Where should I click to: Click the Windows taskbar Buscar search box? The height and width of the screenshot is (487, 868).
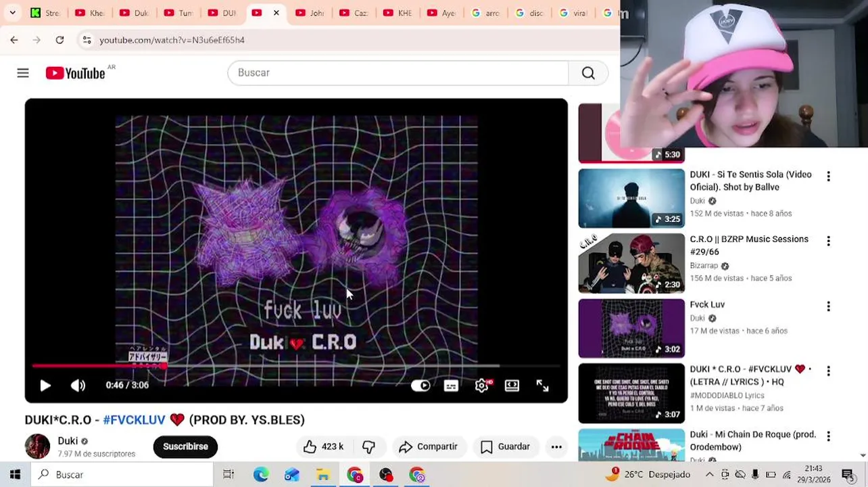point(122,475)
